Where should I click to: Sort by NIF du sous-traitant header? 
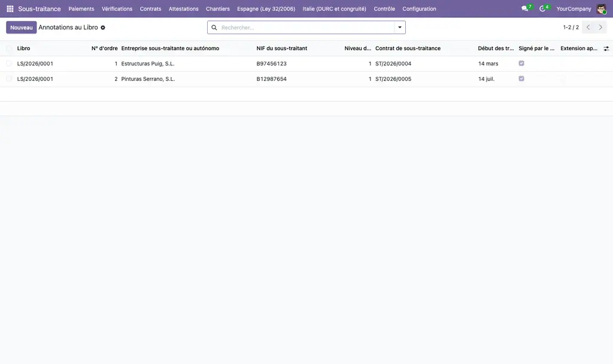tap(282, 48)
